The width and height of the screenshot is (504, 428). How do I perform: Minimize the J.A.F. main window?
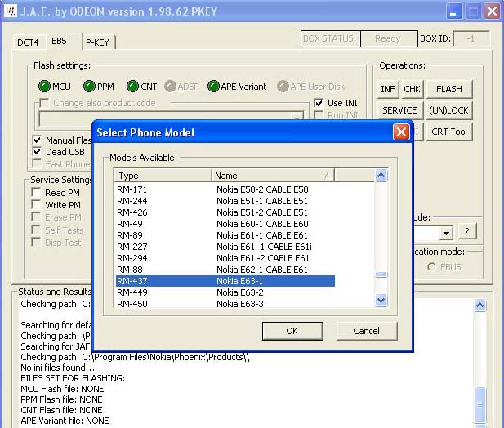(x=454, y=11)
